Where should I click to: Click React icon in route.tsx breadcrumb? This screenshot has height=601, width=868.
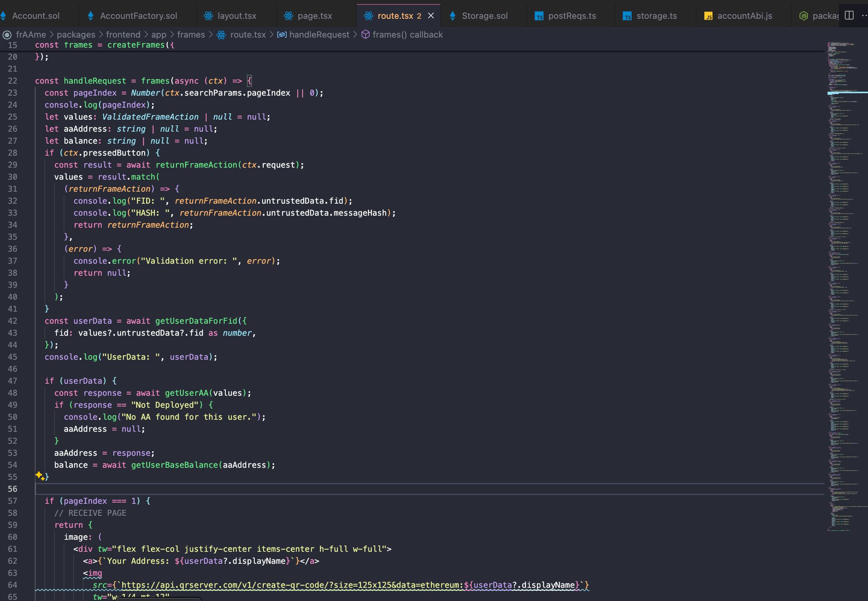point(221,35)
